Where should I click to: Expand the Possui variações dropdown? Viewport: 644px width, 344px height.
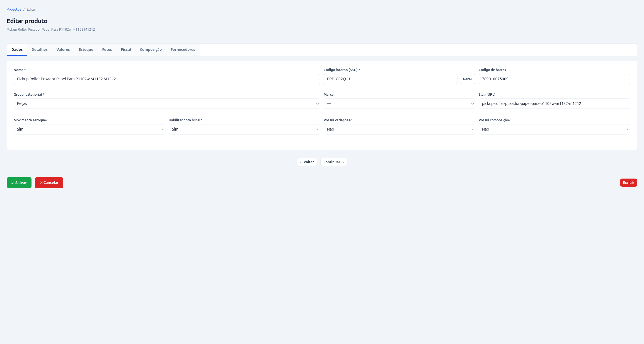click(399, 129)
